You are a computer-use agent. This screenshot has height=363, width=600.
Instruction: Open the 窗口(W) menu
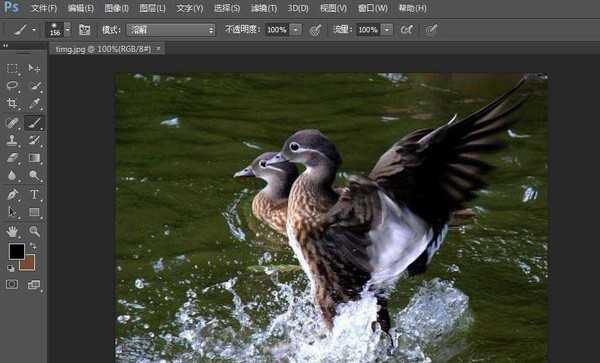click(x=373, y=8)
